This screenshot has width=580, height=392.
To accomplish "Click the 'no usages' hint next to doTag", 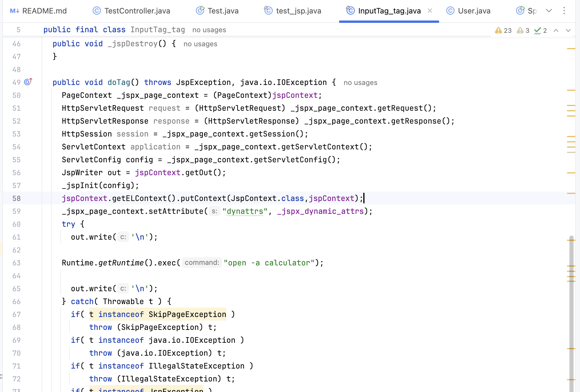I will [360, 83].
